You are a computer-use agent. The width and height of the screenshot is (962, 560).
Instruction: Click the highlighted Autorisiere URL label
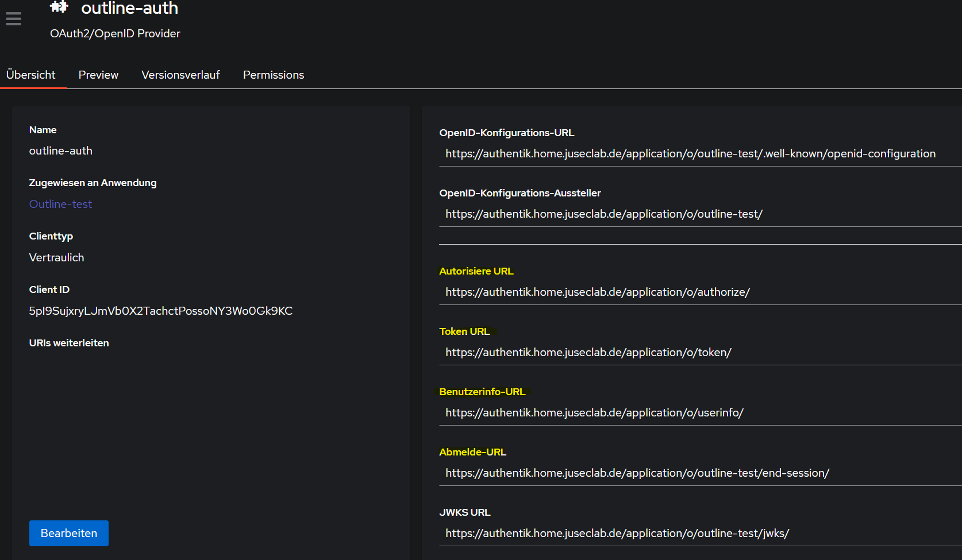pos(476,271)
